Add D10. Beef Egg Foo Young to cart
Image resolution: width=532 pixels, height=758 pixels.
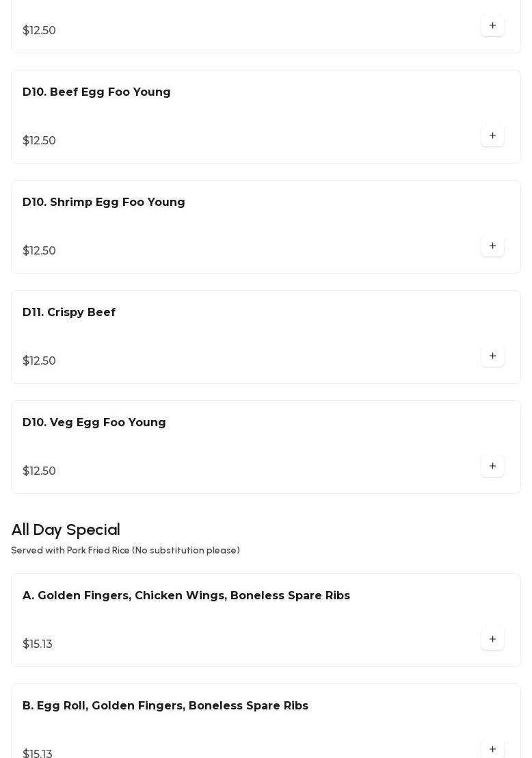coord(492,136)
